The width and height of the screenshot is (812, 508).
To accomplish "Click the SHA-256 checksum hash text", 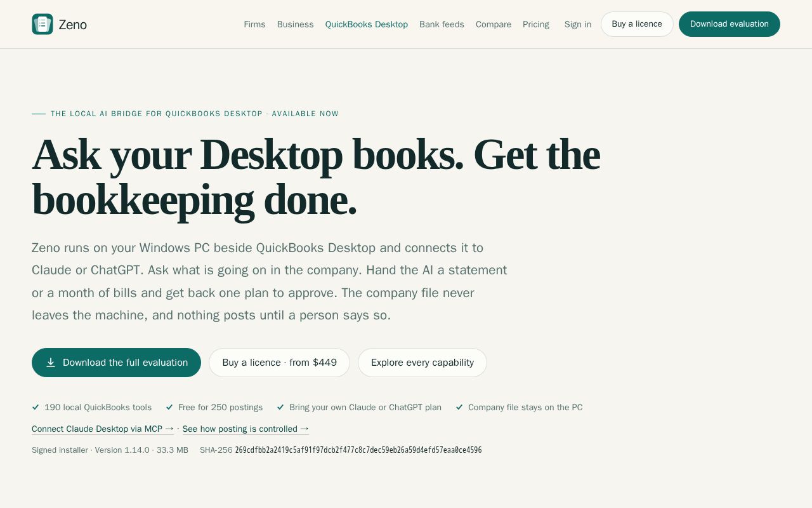I will (358, 450).
